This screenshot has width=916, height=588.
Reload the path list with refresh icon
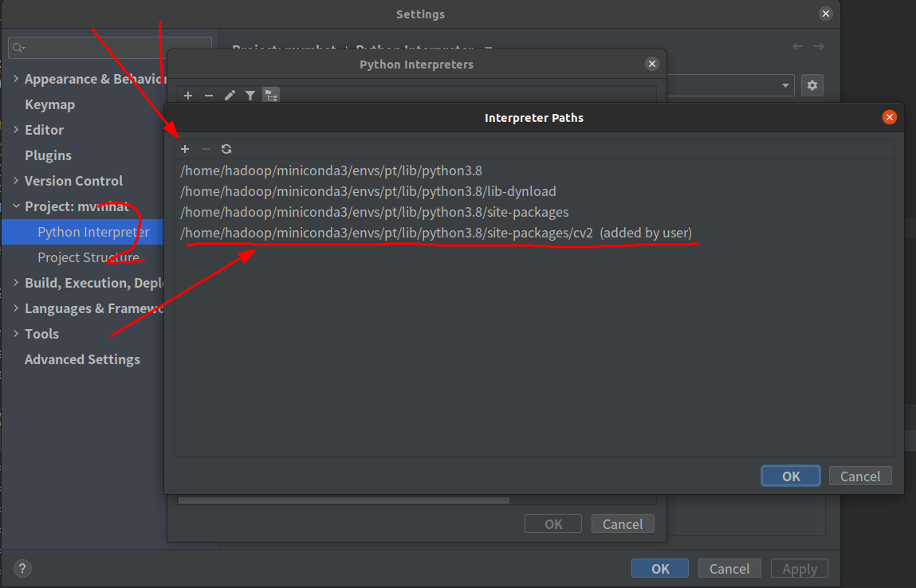click(x=226, y=149)
